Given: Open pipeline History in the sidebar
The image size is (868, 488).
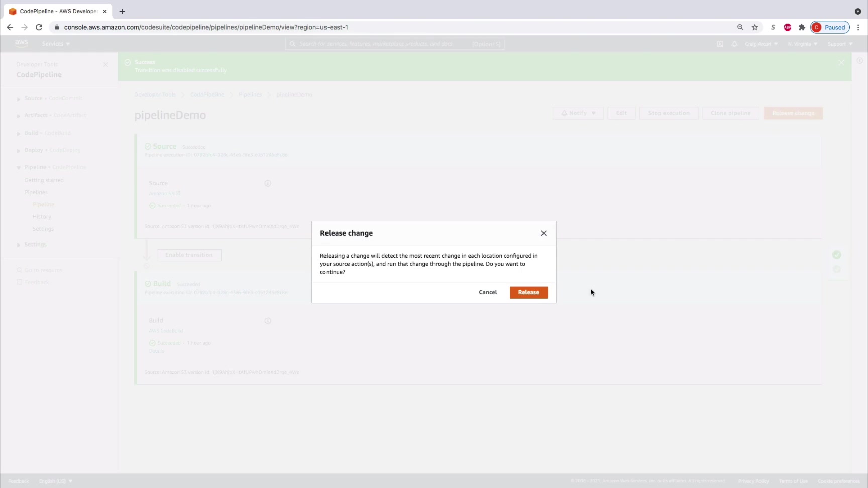Looking at the screenshot, I should (x=42, y=217).
